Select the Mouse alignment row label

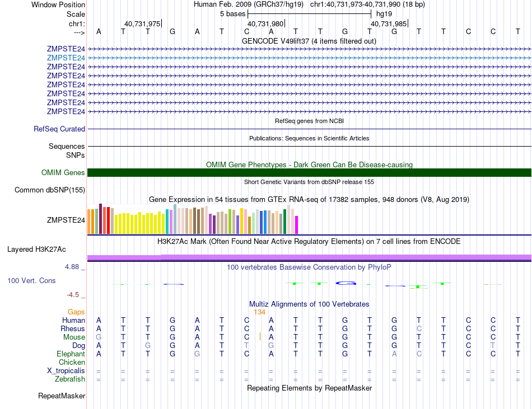pyautogui.click(x=74, y=337)
